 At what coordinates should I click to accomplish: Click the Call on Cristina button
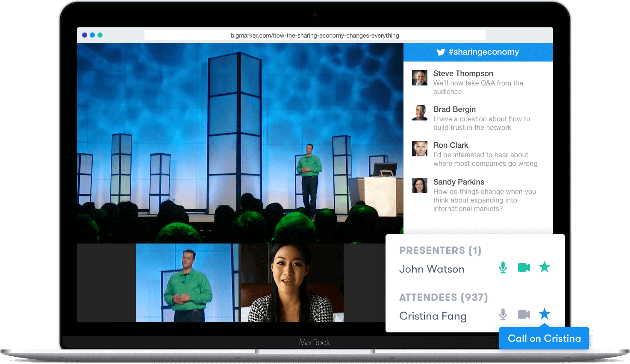pos(544,338)
